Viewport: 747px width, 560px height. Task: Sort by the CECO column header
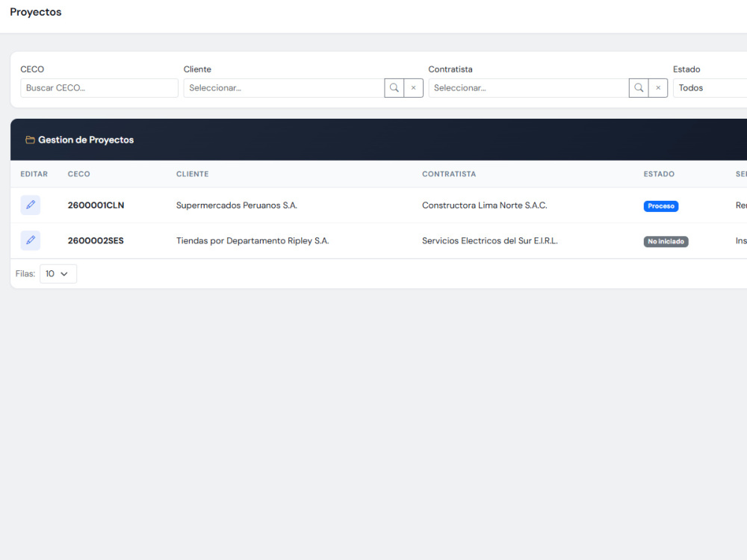tap(78, 174)
